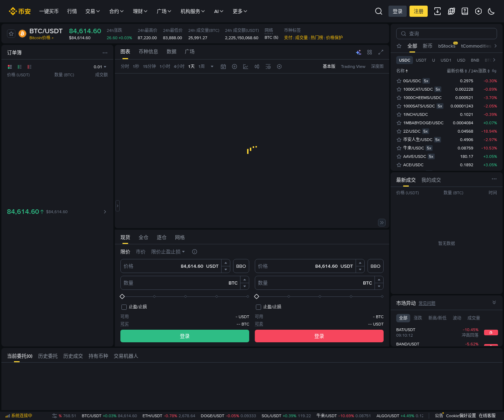The image size is (504, 420).
Task: Open the 交易 menu in navigation
Action: [x=92, y=11]
